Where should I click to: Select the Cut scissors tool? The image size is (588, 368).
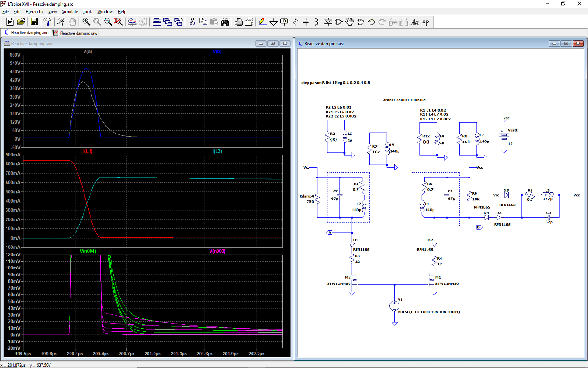192,21
